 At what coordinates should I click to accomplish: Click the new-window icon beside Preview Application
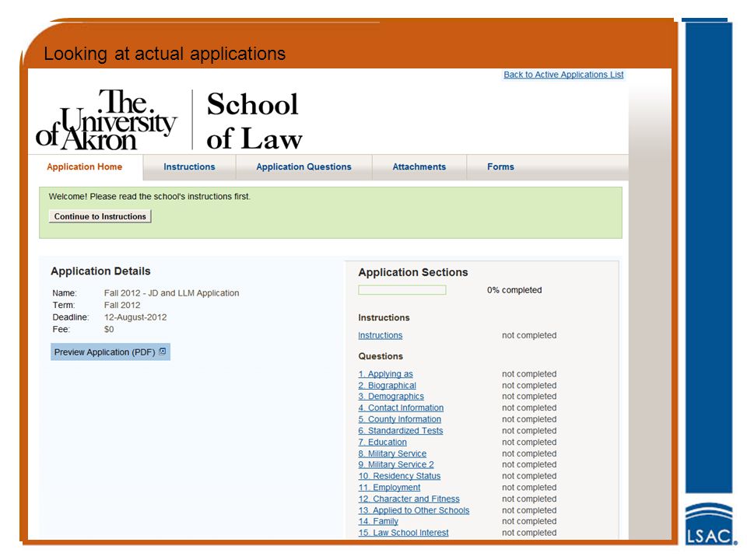pos(162,352)
